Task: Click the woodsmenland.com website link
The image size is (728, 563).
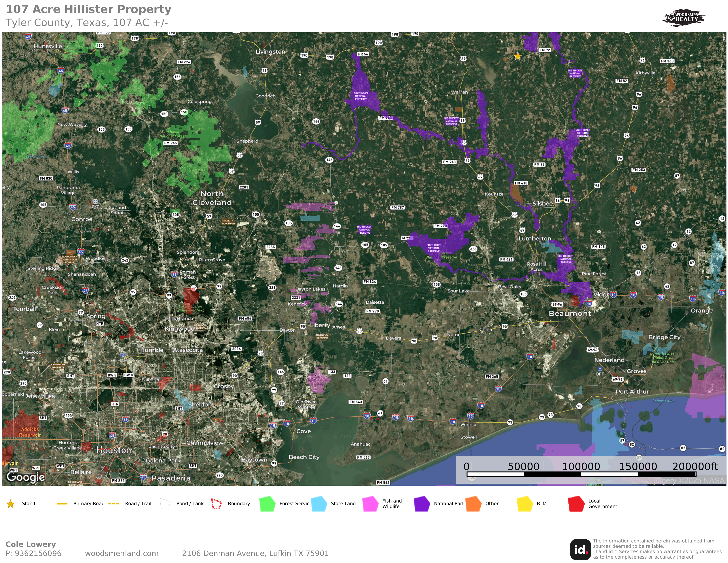Action: pyautogui.click(x=122, y=553)
